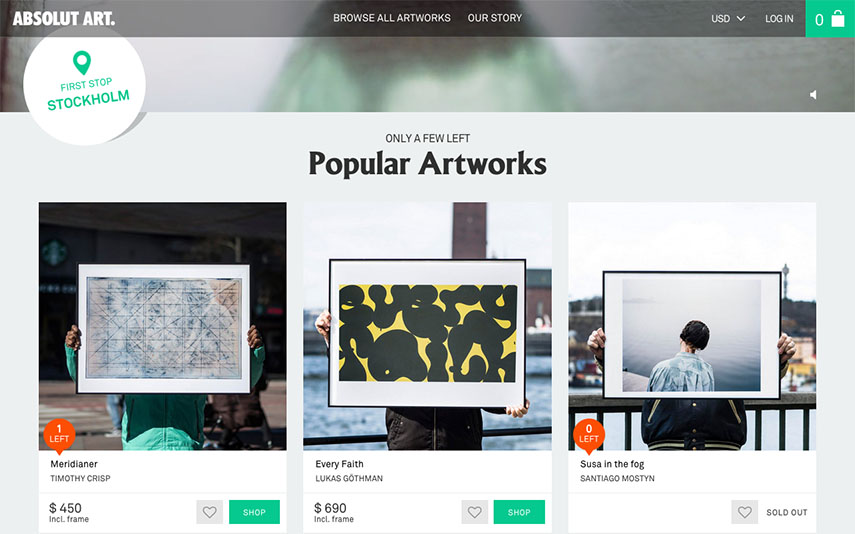The width and height of the screenshot is (855, 534).
Task: Open the Meridianer artwork photo
Action: (162, 326)
